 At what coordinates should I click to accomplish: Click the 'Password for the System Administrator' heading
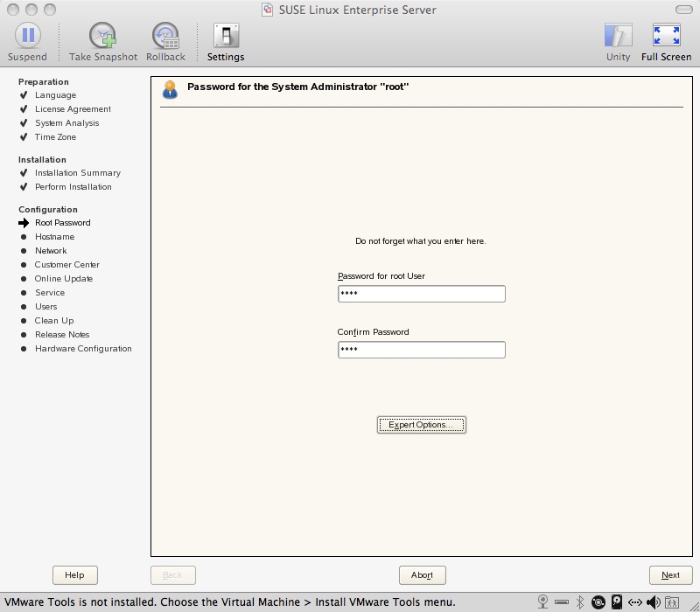click(298, 87)
